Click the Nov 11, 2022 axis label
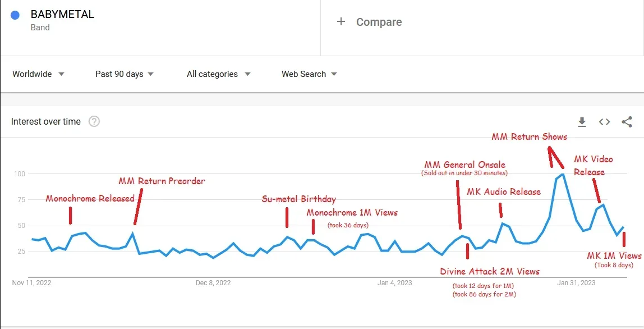This screenshot has width=644, height=329. pos(31,282)
